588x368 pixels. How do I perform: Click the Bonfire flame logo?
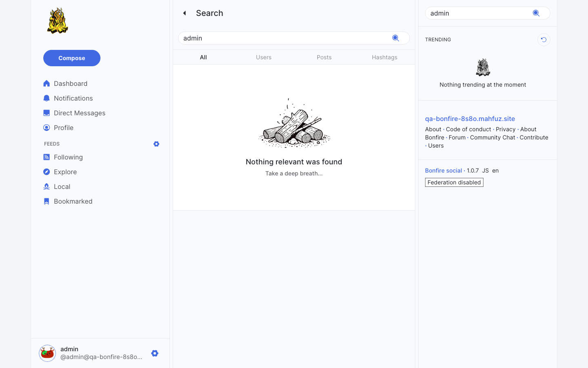[x=58, y=20]
